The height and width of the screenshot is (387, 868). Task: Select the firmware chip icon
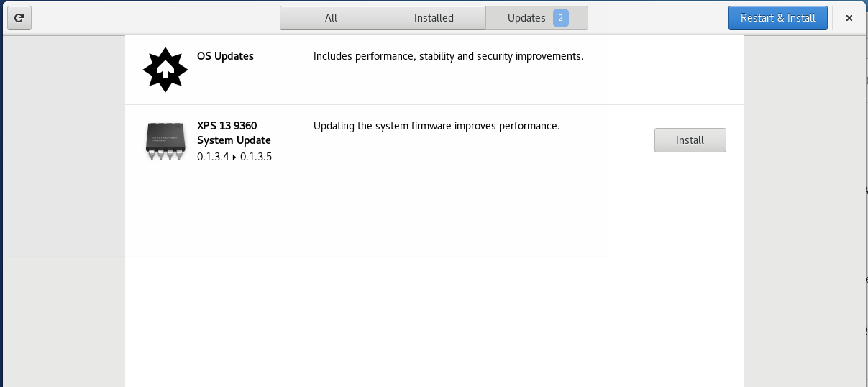pos(165,141)
